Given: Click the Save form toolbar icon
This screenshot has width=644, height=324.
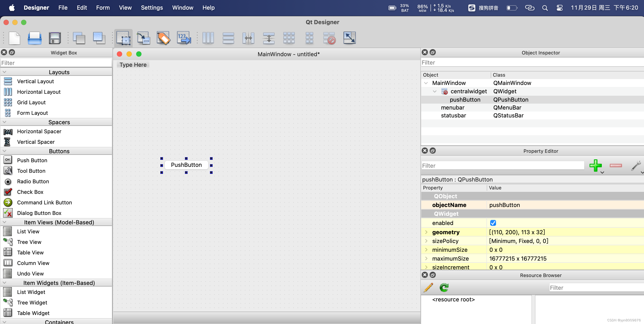Looking at the screenshot, I should coord(54,38).
